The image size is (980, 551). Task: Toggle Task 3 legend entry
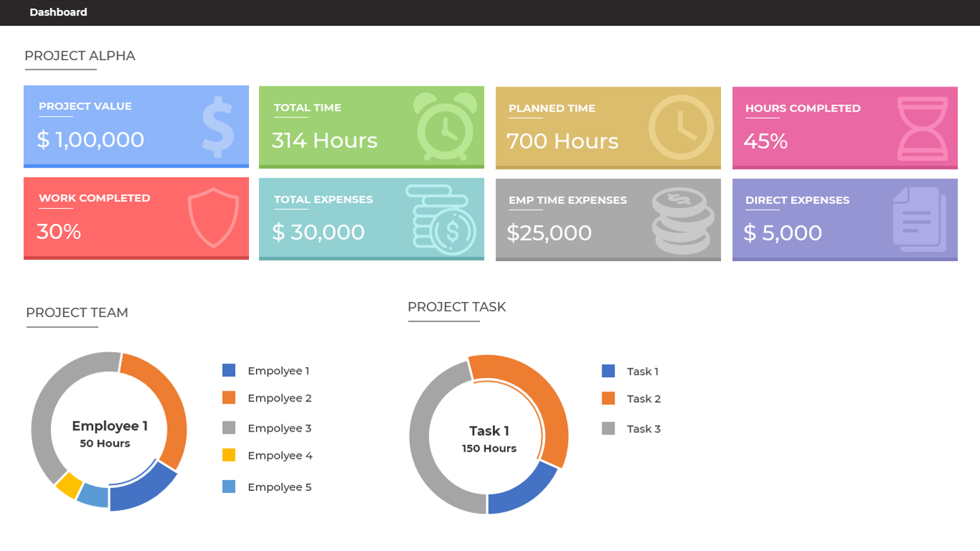click(643, 429)
